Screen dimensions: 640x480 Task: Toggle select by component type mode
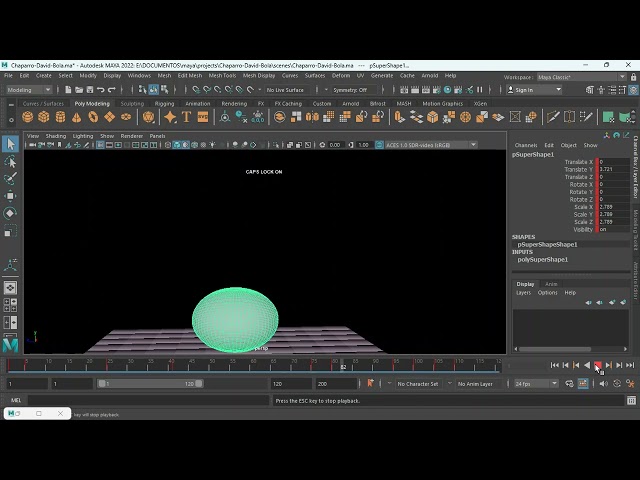tap(165, 89)
